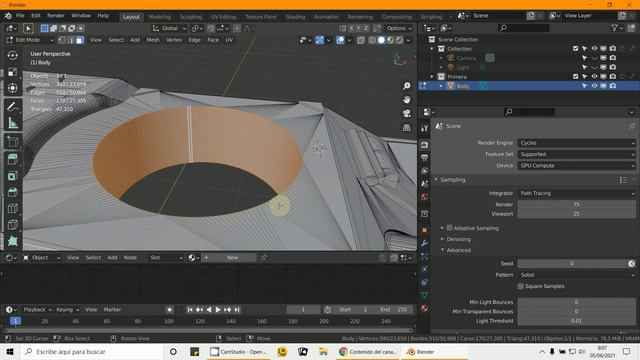The image size is (640, 360).
Task: Select the Measure tool in left toolbar
Action: click(x=13, y=123)
